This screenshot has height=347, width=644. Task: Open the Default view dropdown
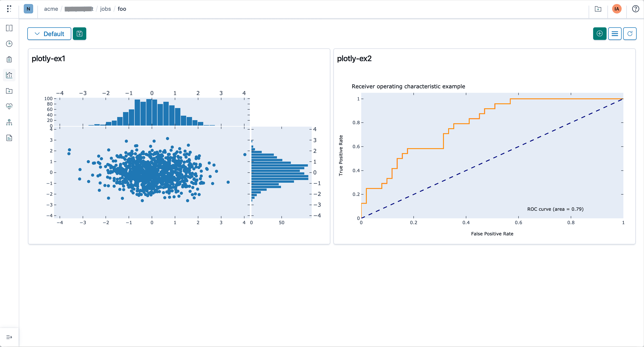49,34
